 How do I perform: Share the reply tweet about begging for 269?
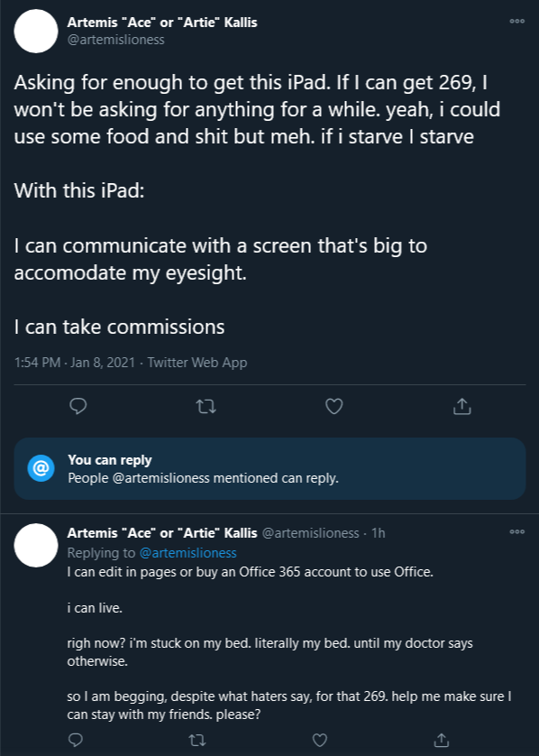pos(442,740)
